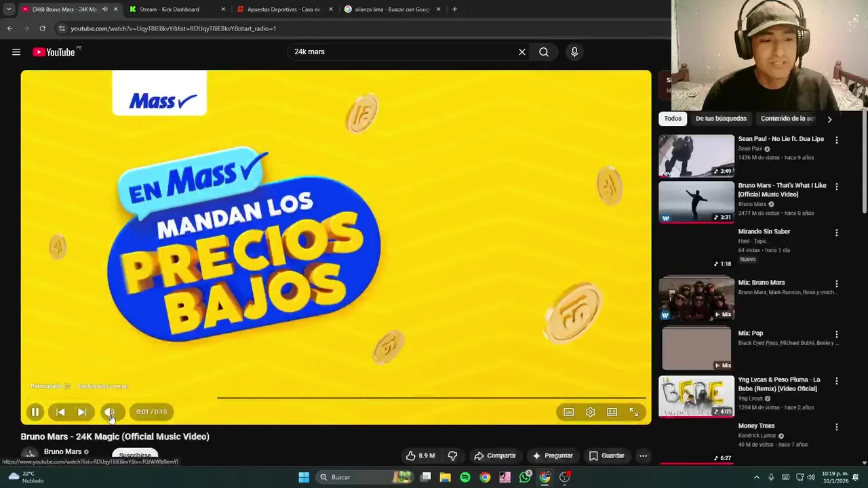Screen dimensions: 868x488
Task: Open Windows Start menu
Action: (x=304, y=477)
